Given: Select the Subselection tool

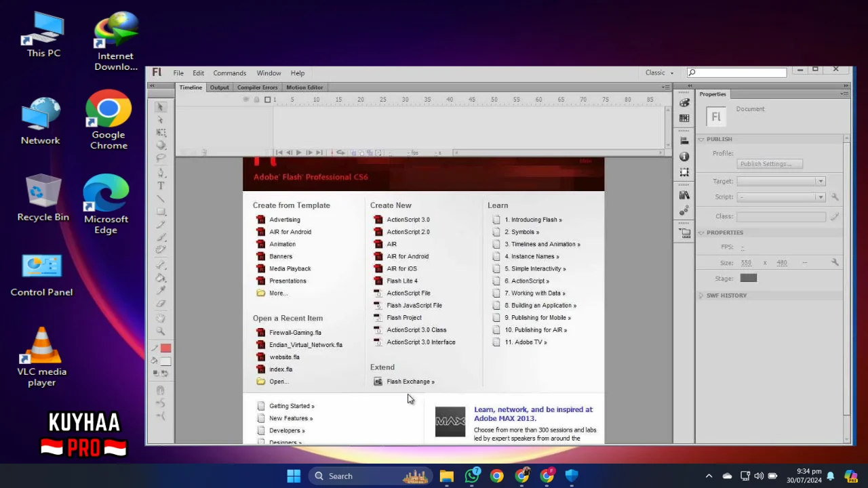Looking at the screenshot, I should click(x=161, y=120).
